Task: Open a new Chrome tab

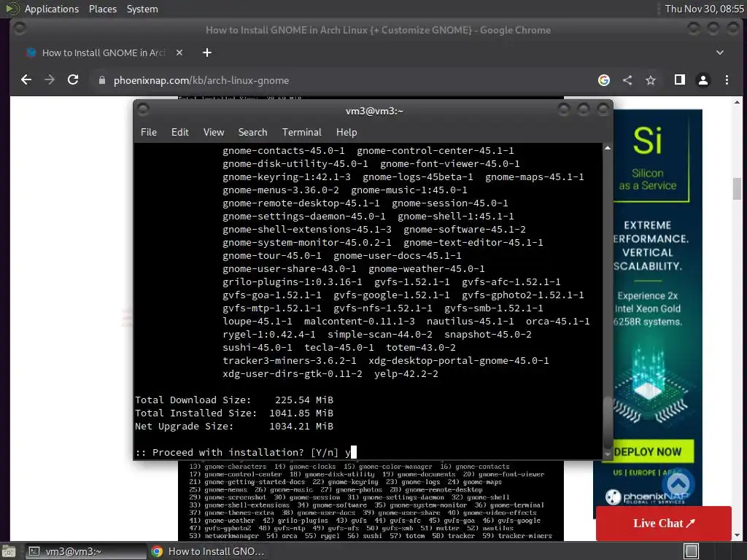Action: coord(206,52)
